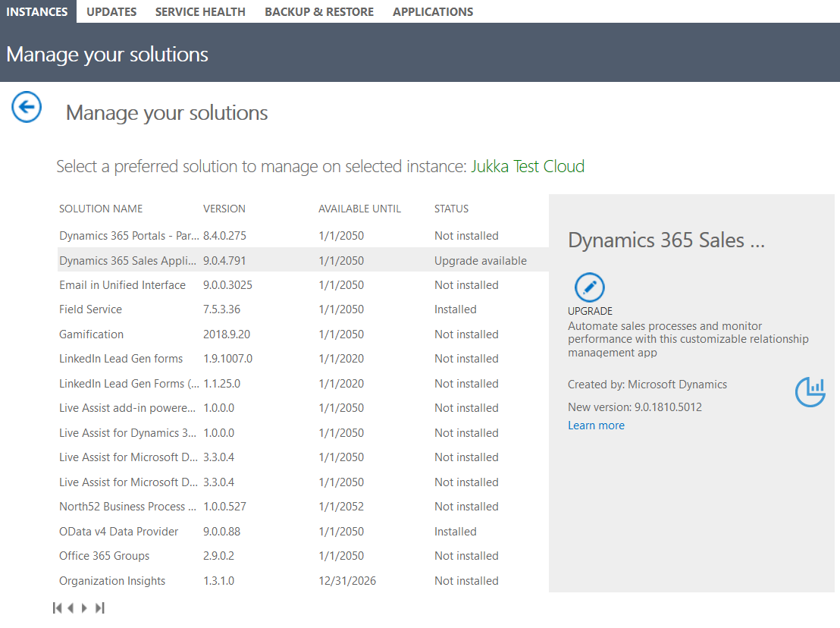Switch to the Applications tab
840x628 pixels.
pos(433,12)
